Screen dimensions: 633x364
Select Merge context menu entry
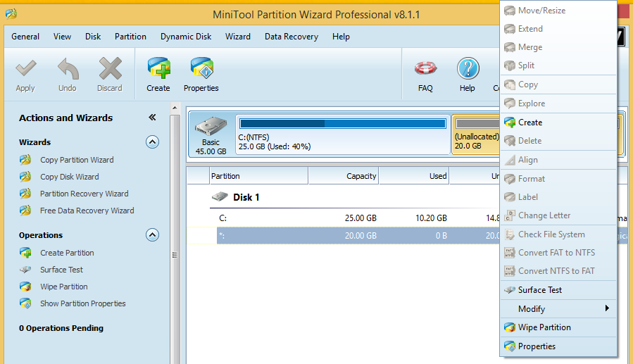(x=559, y=47)
